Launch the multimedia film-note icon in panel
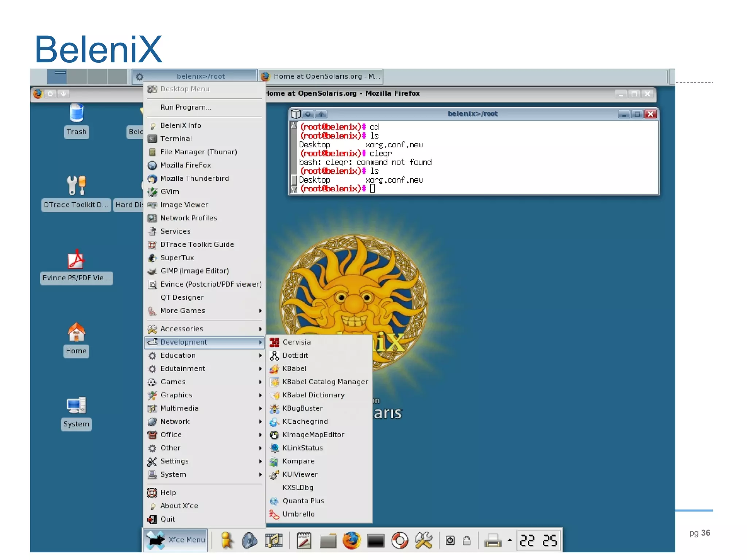Screen dimensions: 747x560 [x=274, y=540]
